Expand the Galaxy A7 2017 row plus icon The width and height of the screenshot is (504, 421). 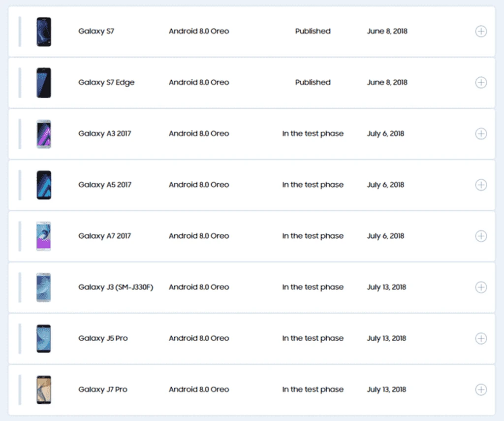[x=481, y=236]
